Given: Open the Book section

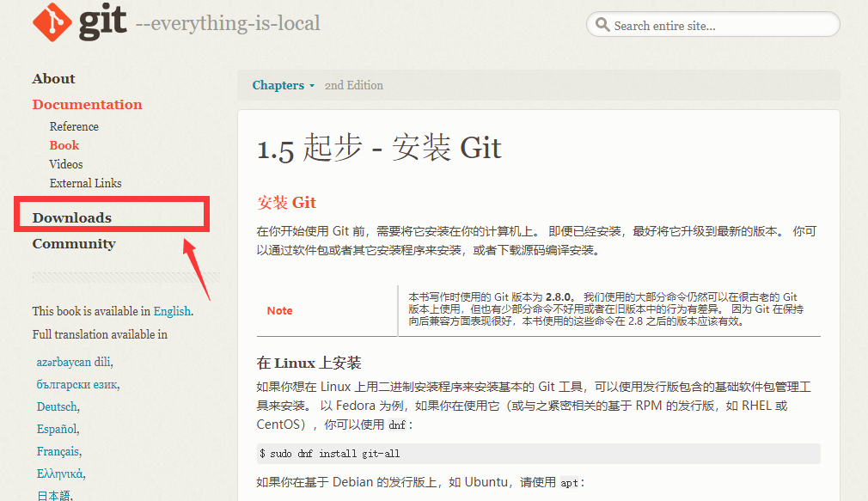Looking at the screenshot, I should click(64, 144).
